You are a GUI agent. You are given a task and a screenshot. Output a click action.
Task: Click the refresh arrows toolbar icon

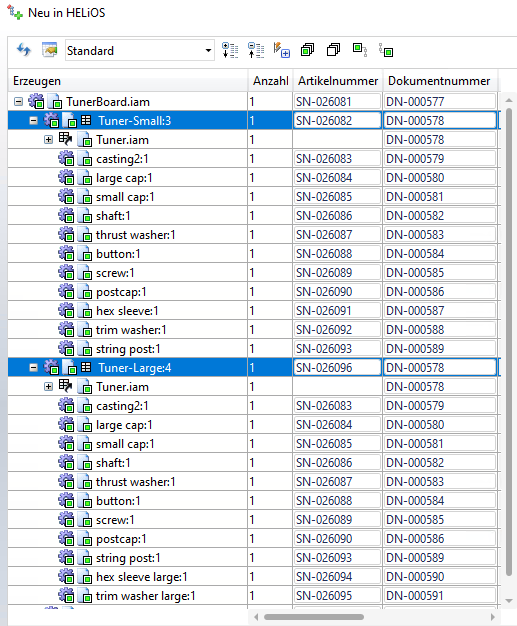point(24,50)
